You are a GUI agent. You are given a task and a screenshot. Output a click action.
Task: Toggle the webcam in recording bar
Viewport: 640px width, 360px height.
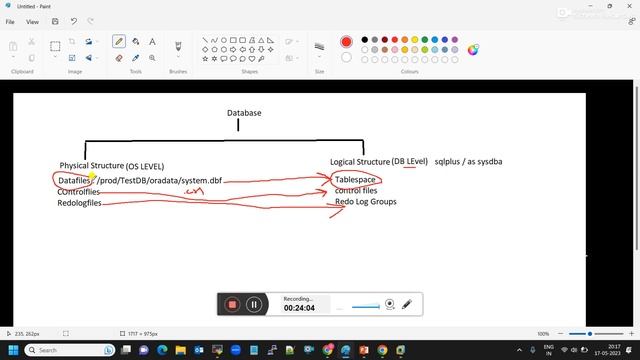coord(390,304)
